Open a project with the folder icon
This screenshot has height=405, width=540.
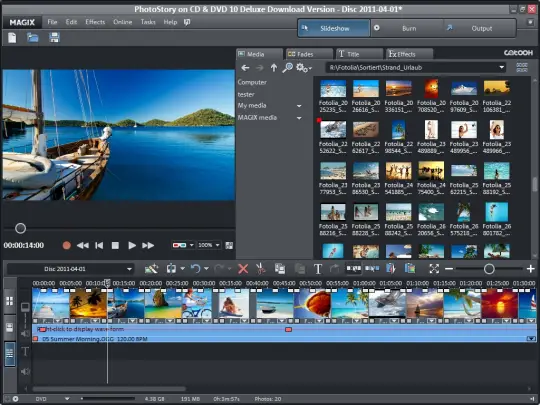click(x=33, y=38)
